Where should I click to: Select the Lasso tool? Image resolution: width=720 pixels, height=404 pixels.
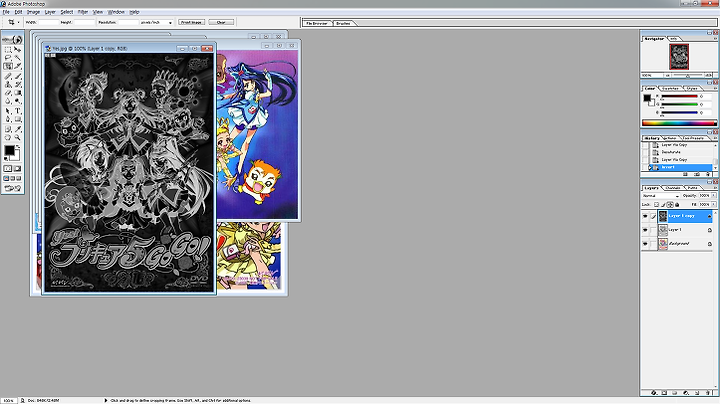8,58
